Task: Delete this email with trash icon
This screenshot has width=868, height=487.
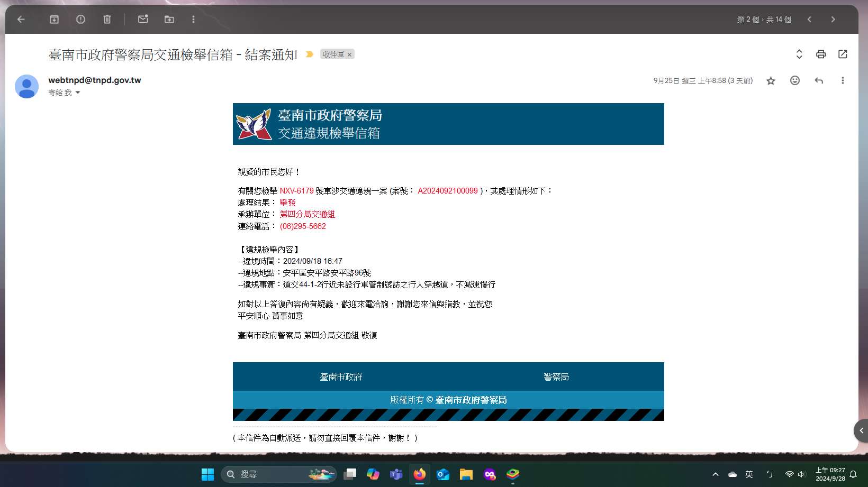Action: 107,20
